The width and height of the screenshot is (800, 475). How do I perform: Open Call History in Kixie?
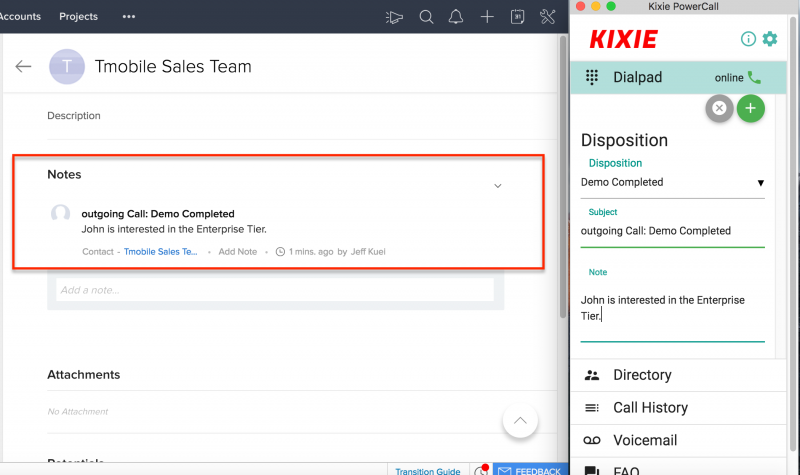coord(678,408)
